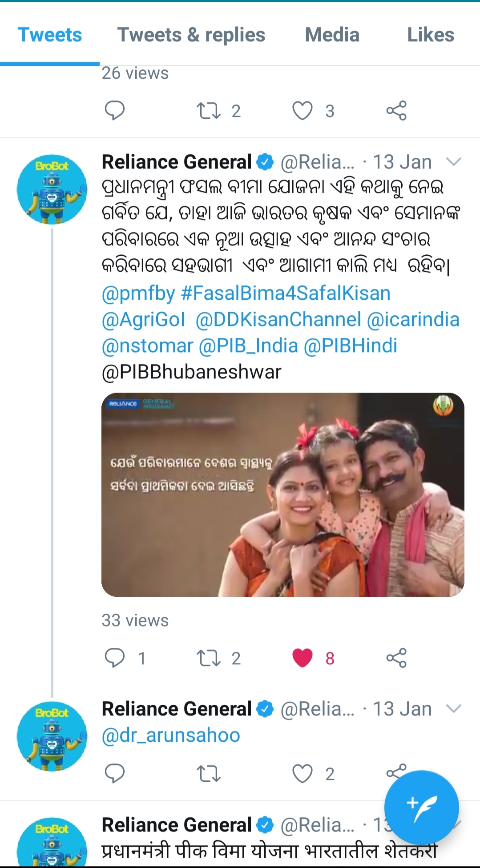
Task: Open the #FasalBima4SafalKisan hashtag link
Action: click(286, 293)
